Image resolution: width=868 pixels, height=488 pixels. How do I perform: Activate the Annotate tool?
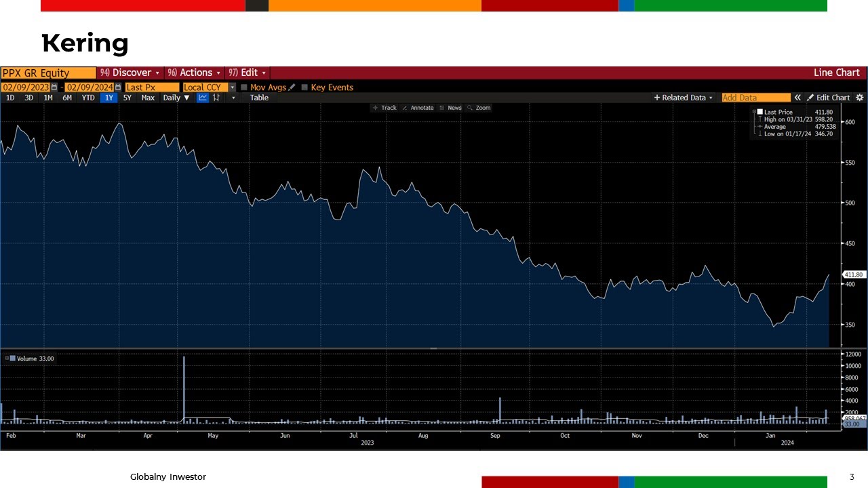(x=418, y=108)
